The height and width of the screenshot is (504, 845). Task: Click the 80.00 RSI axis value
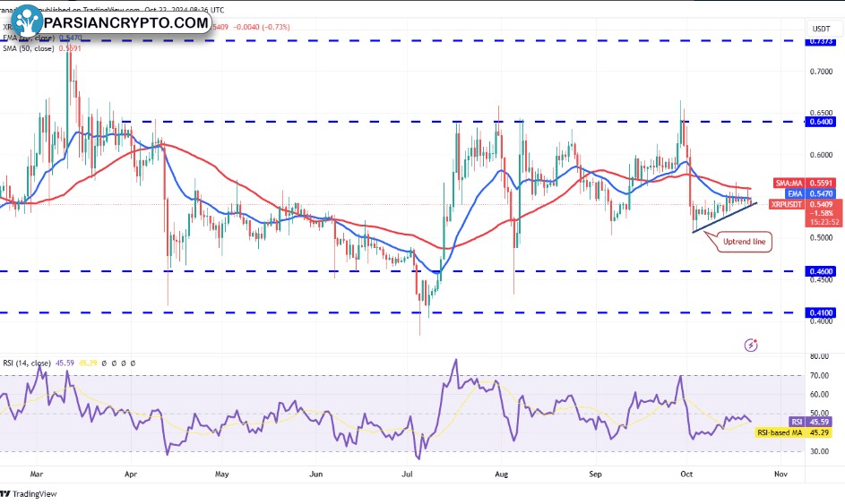tap(819, 356)
